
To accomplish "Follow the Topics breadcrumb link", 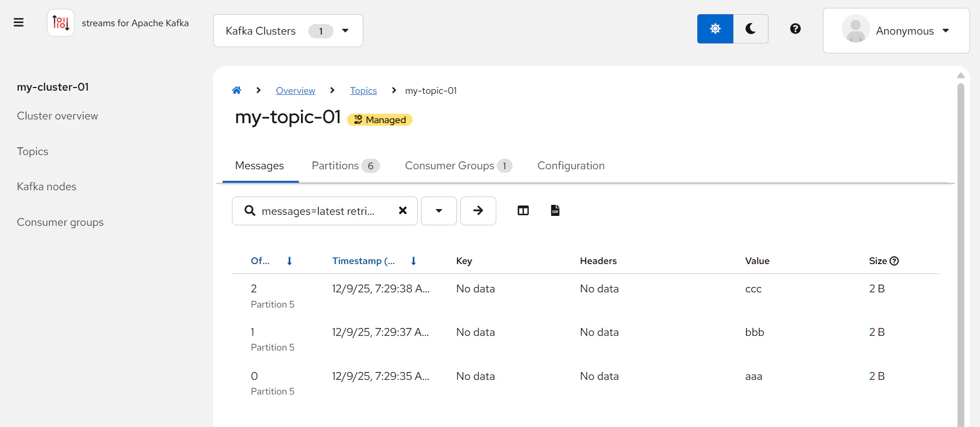I will click(363, 91).
